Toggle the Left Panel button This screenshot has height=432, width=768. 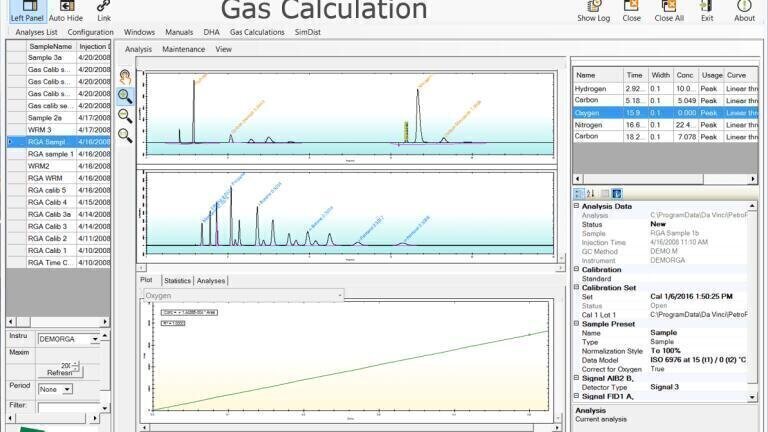tap(27, 11)
